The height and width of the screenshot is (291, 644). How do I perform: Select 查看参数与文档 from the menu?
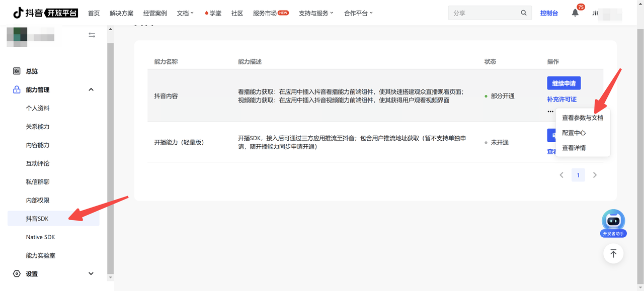[x=582, y=118]
